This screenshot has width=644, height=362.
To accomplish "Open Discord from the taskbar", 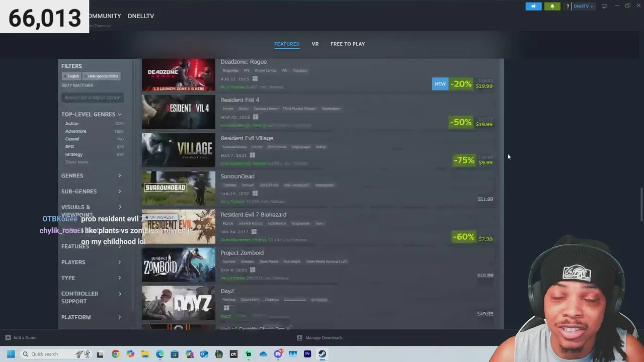I will (278, 354).
